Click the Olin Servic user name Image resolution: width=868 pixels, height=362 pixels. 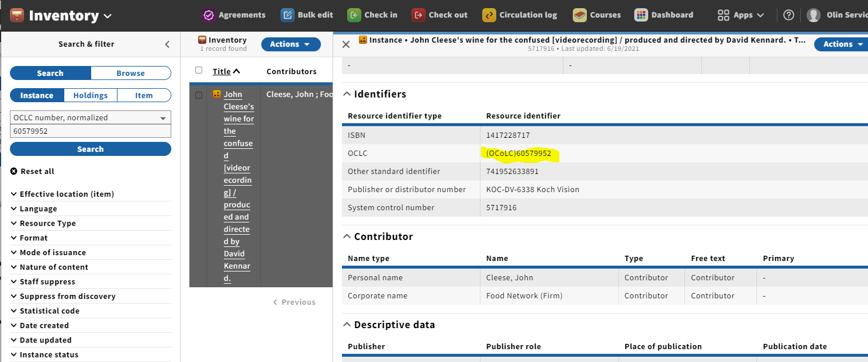pyautogui.click(x=847, y=15)
